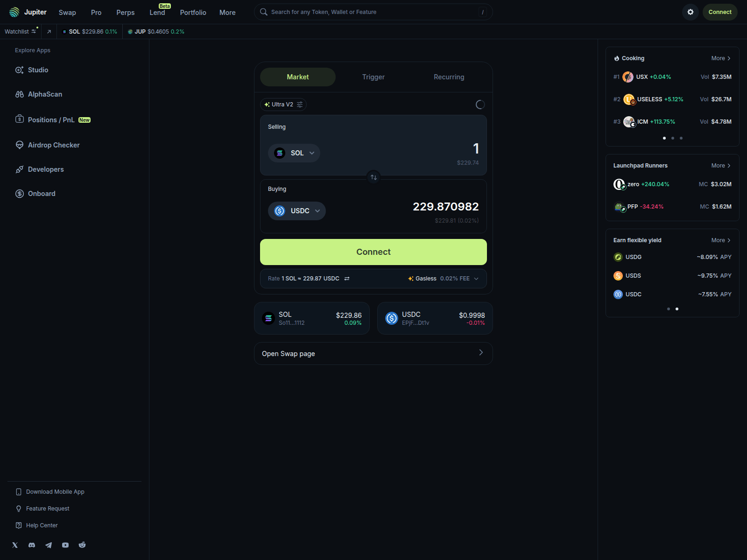Open Telegram social icon
The height and width of the screenshot is (560, 747).
[49, 545]
